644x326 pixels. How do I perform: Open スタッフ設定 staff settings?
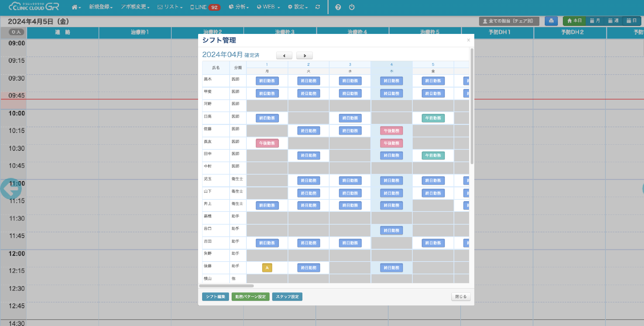point(287,297)
